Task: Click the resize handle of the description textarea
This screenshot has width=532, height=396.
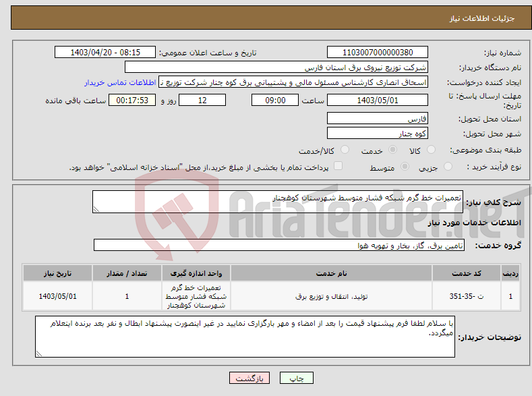Action: 96,209
